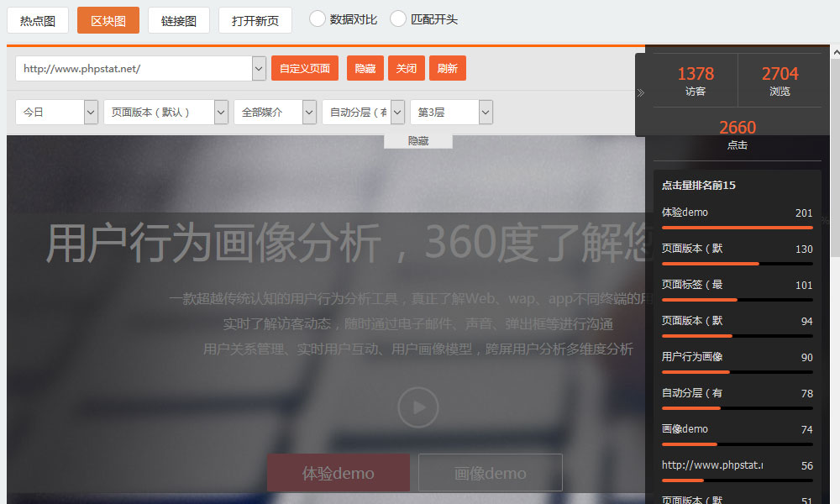Expand the 第3层 layer dropdown
This screenshot has height=504, width=840.
click(x=486, y=113)
